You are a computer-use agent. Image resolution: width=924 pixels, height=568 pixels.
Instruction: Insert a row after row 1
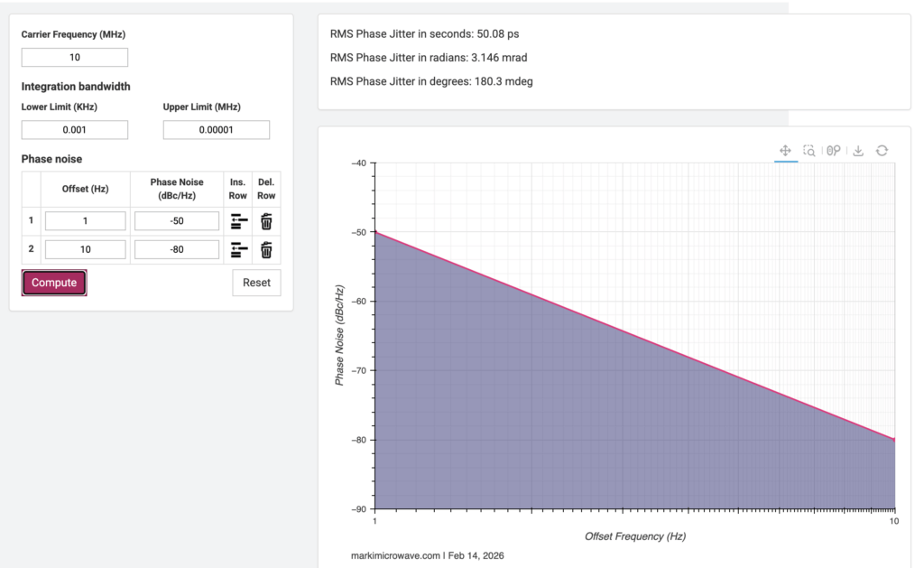click(239, 221)
